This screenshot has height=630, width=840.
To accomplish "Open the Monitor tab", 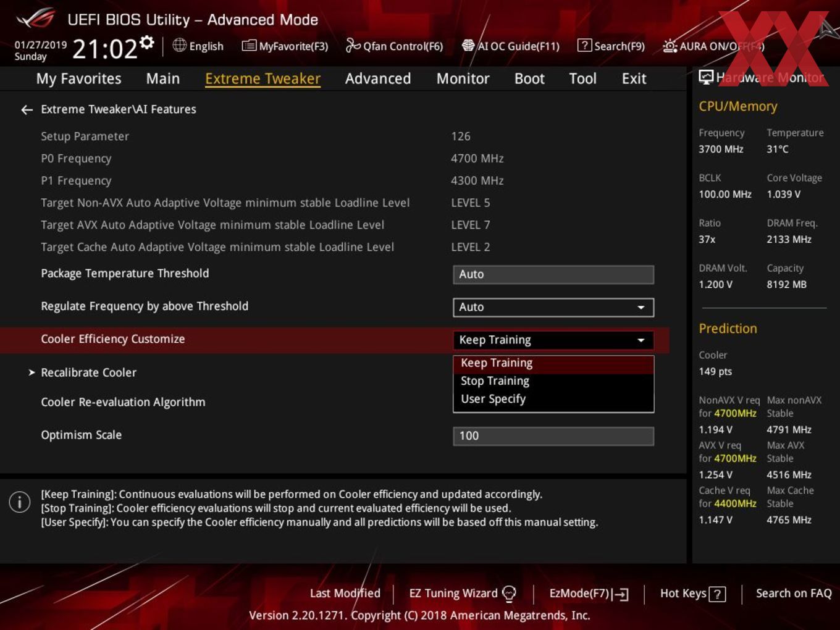I will tap(463, 78).
